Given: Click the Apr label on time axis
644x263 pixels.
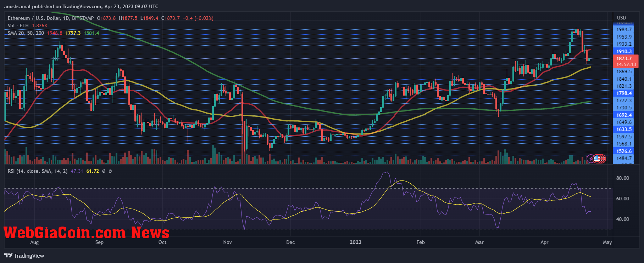Looking at the screenshot, I should [544, 242].
